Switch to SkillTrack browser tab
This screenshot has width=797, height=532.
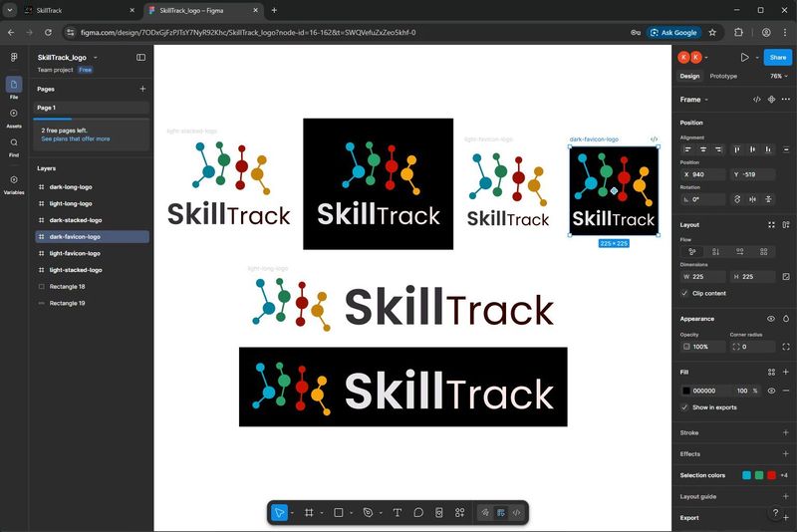[x=81, y=10]
